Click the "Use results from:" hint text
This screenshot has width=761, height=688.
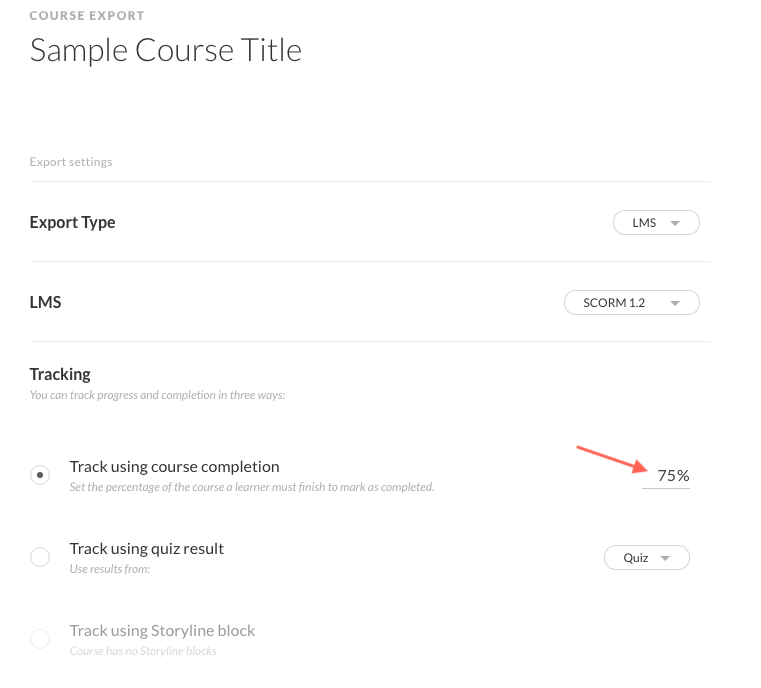[109, 569]
